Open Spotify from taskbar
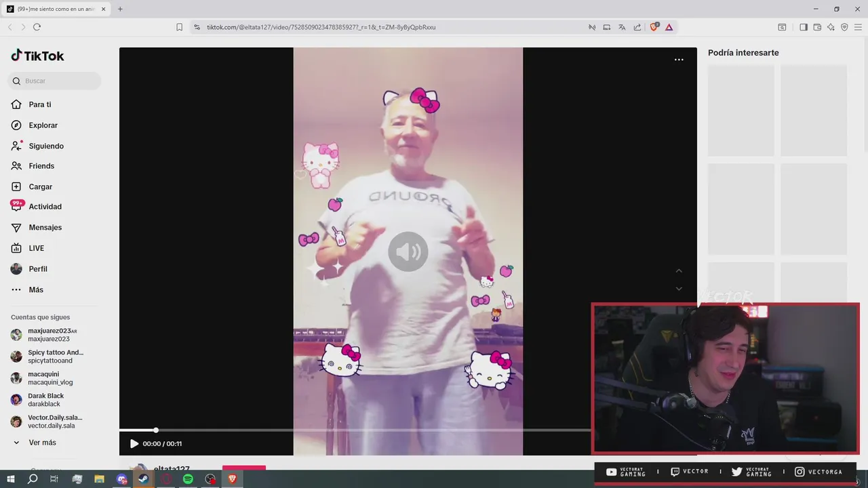 pyautogui.click(x=188, y=479)
